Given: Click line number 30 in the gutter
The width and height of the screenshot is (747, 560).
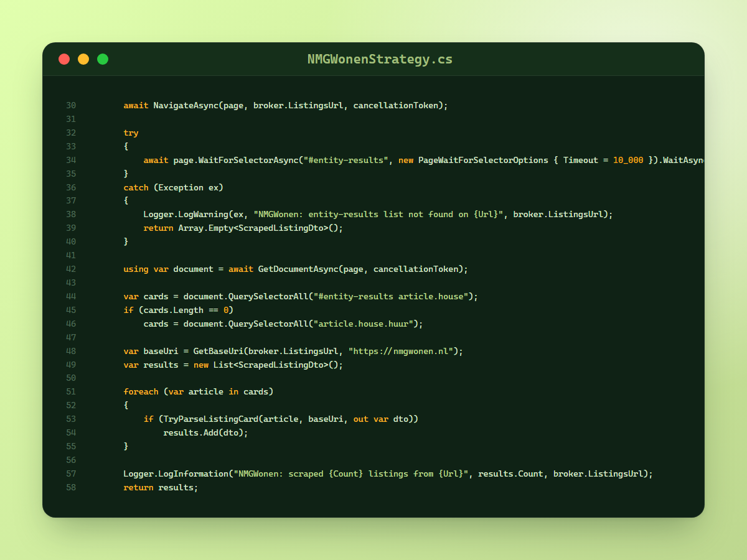Looking at the screenshot, I should [x=71, y=105].
